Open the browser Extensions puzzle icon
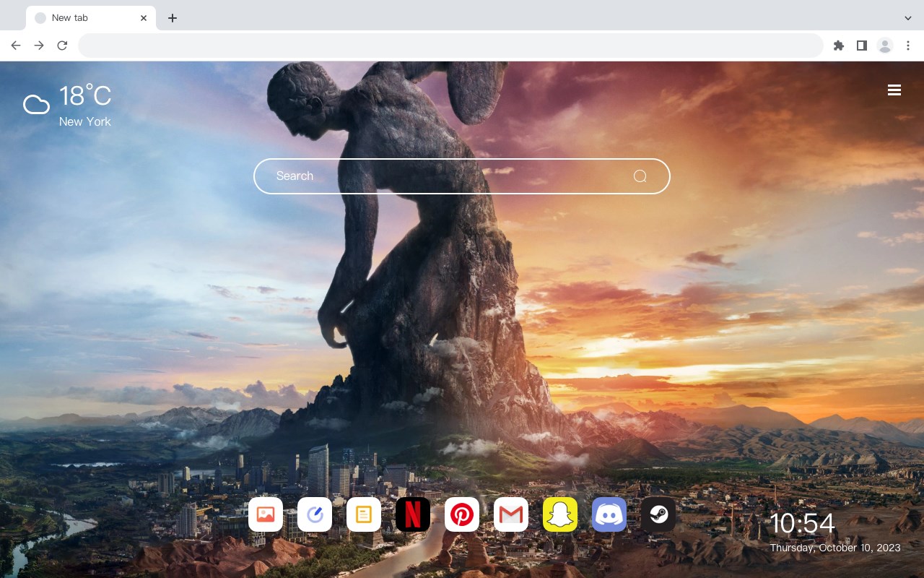924x578 pixels. (x=838, y=46)
